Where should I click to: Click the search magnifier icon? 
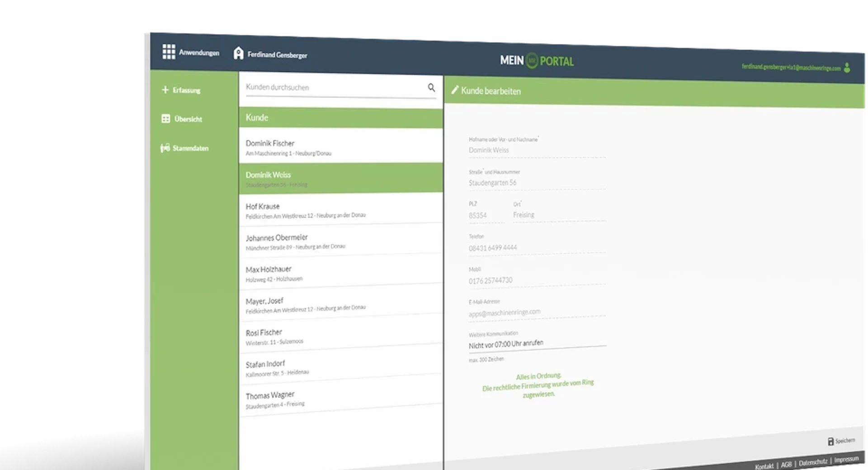click(431, 87)
